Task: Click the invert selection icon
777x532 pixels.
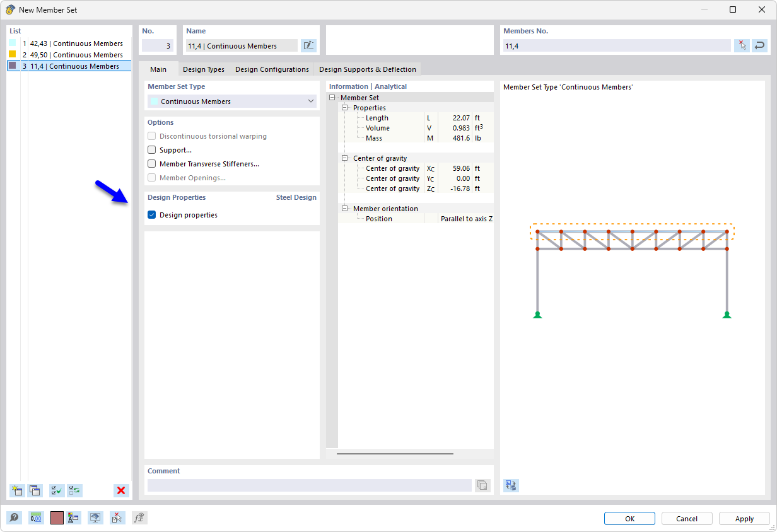Action: coord(74,490)
